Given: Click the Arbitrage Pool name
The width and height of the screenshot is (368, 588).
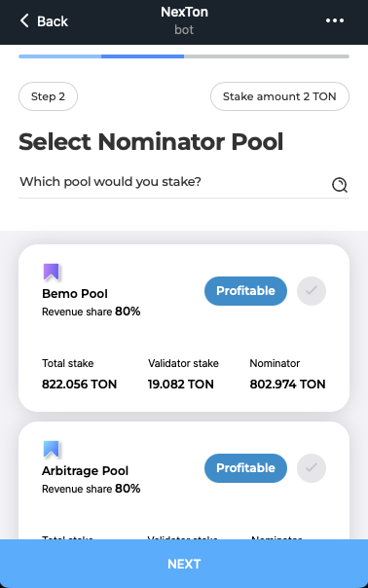Looking at the screenshot, I should click(85, 470).
